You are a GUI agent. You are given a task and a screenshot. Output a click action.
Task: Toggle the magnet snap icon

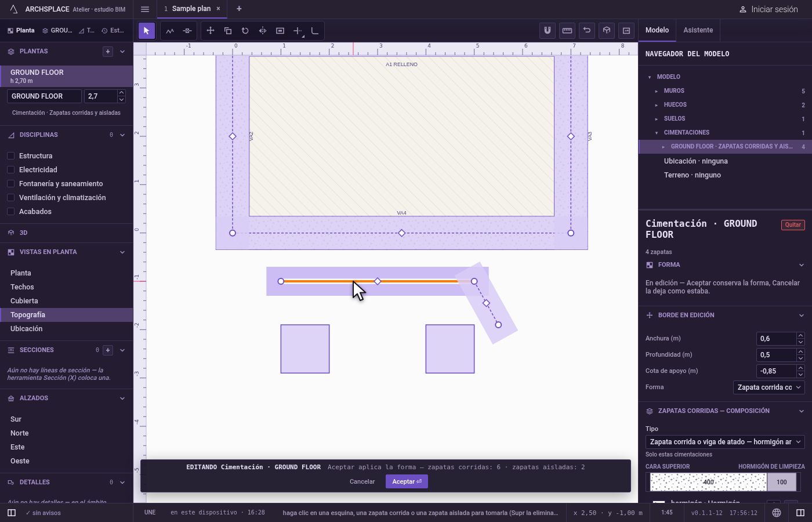pos(547,31)
